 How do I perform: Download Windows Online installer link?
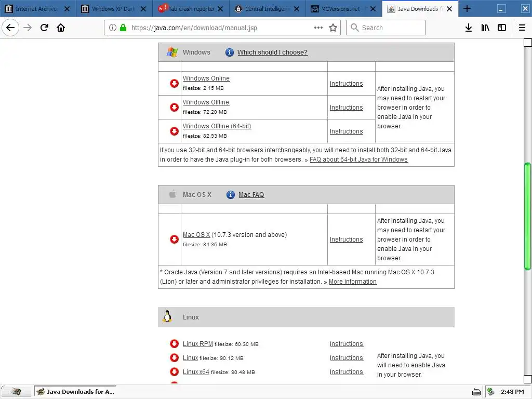pyautogui.click(x=206, y=78)
